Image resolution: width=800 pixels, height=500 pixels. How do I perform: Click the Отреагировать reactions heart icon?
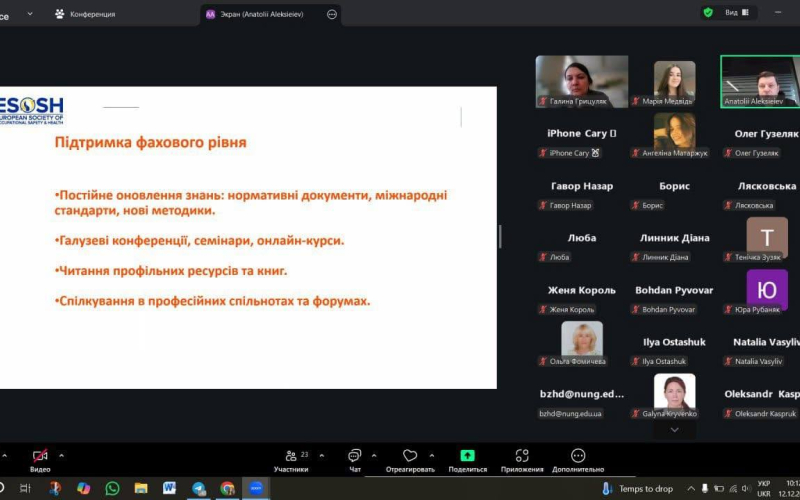409,456
